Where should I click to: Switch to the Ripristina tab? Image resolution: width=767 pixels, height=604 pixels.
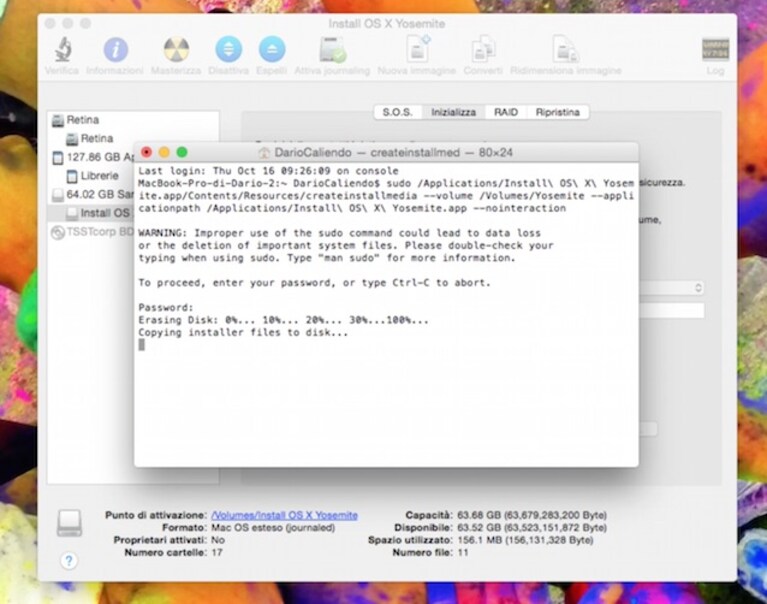[558, 112]
